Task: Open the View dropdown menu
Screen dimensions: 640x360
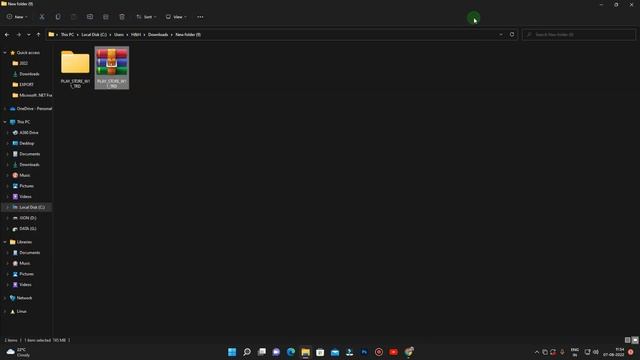Action: tap(176, 17)
